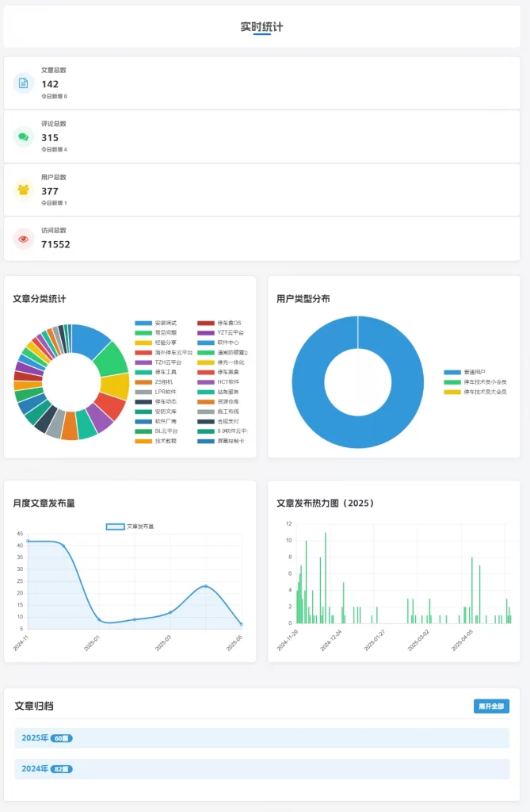530x812 pixels.
Task: Click the 2025-04 peak point on line chart
Action: (x=206, y=586)
